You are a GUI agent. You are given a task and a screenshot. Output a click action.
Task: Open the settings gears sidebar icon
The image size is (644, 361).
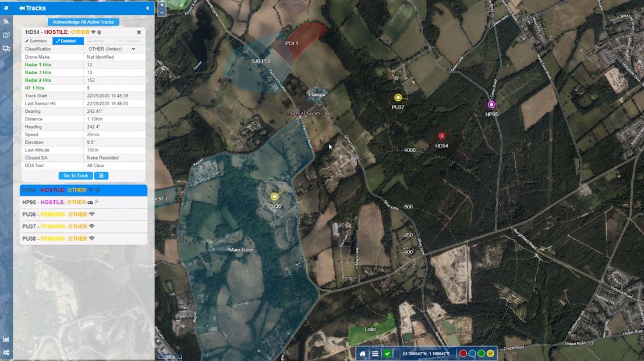click(6, 352)
